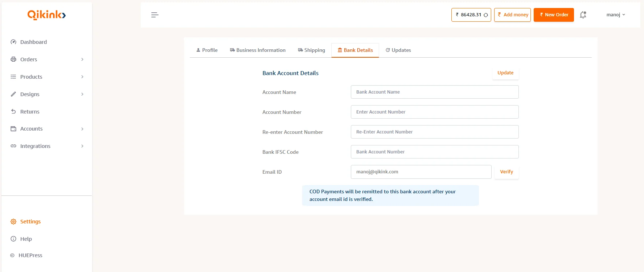Viewport: 644px width, 272px height.
Task: Click the bank icon on Bank Details tab
Action: click(x=340, y=50)
